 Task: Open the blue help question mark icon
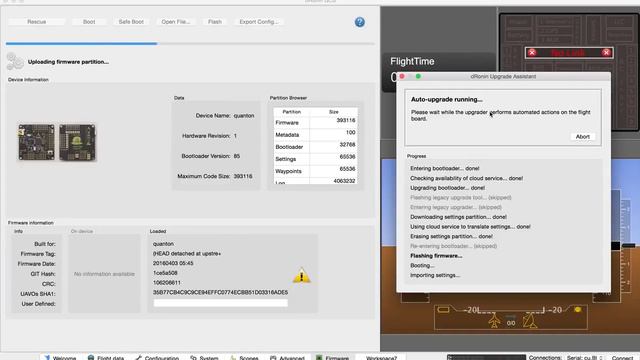[360, 22]
